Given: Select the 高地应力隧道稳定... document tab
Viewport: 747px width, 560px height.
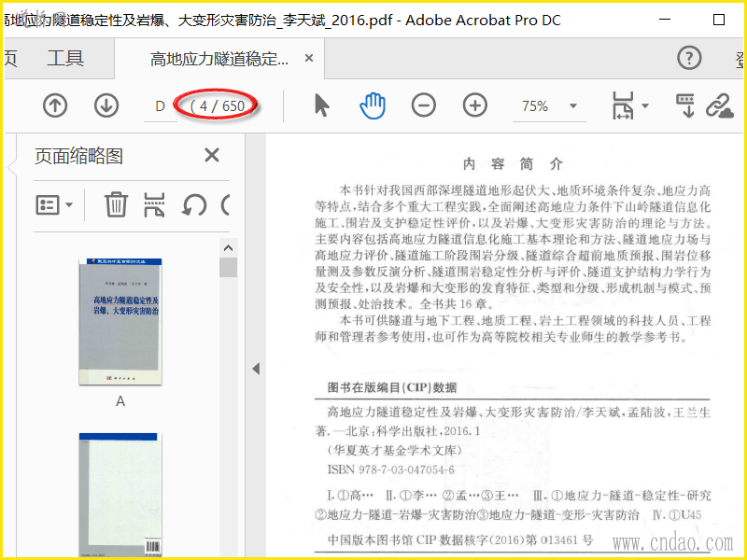Looking at the screenshot, I should click(219, 59).
